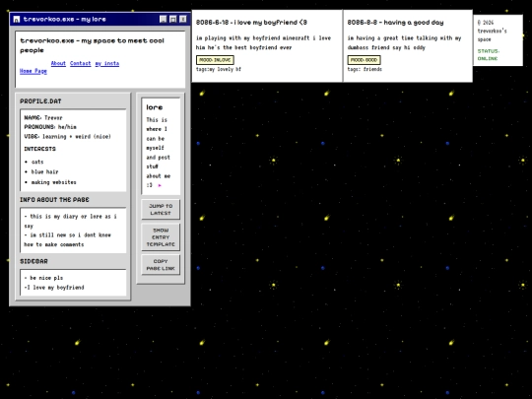Screen dimensions: 532x399
Task: Go to the Home Page link
Action: pyautogui.click(x=33, y=71)
